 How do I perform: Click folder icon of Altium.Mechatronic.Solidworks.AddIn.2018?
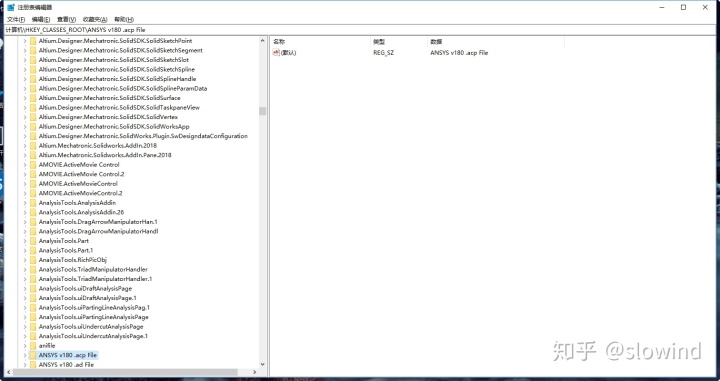click(33, 146)
